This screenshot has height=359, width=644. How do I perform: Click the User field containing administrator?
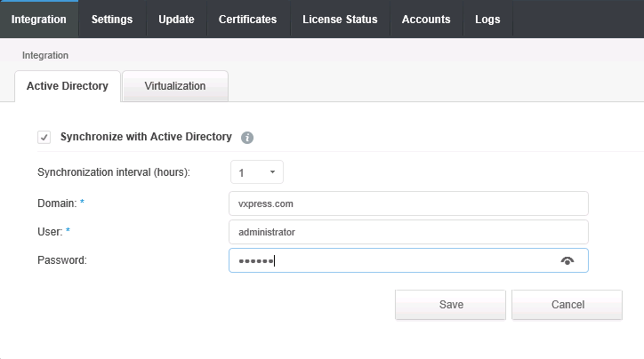pyautogui.click(x=408, y=232)
